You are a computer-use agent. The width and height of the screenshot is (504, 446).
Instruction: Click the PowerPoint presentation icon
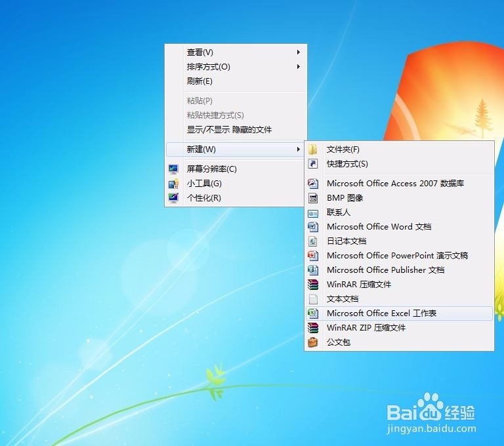tap(313, 256)
